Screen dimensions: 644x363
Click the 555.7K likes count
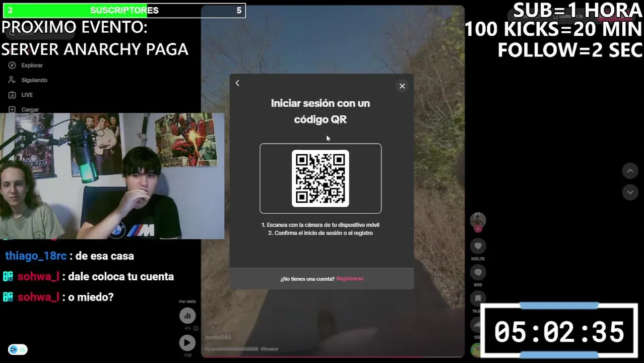478,259
